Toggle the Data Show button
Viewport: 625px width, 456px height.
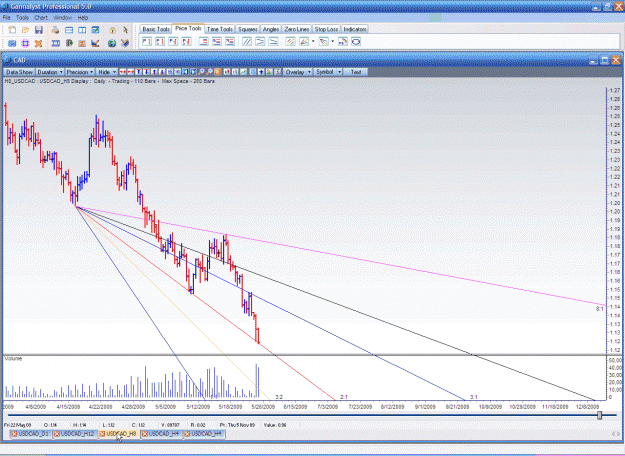[19, 72]
